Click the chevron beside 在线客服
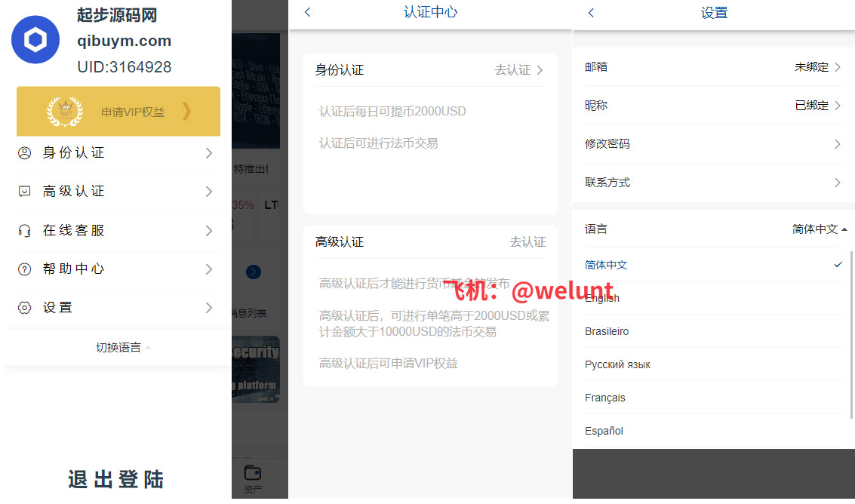The width and height of the screenshot is (855, 504). [209, 231]
